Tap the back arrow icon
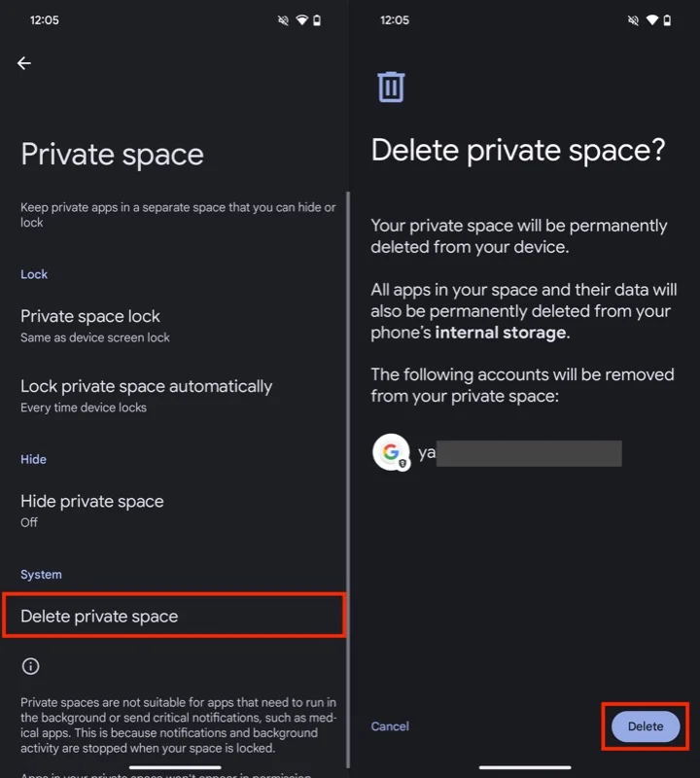The height and width of the screenshot is (778, 700). [x=23, y=63]
